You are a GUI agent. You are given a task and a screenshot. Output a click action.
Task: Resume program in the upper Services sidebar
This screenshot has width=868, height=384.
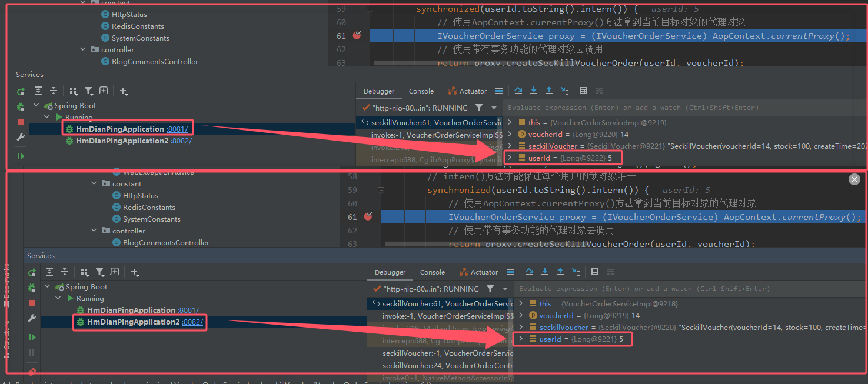21,156
